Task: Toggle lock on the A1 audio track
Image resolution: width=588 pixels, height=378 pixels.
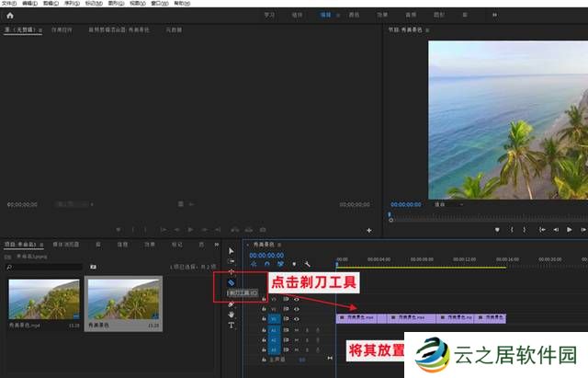Action: pyautogui.click(x=264, y=329)
